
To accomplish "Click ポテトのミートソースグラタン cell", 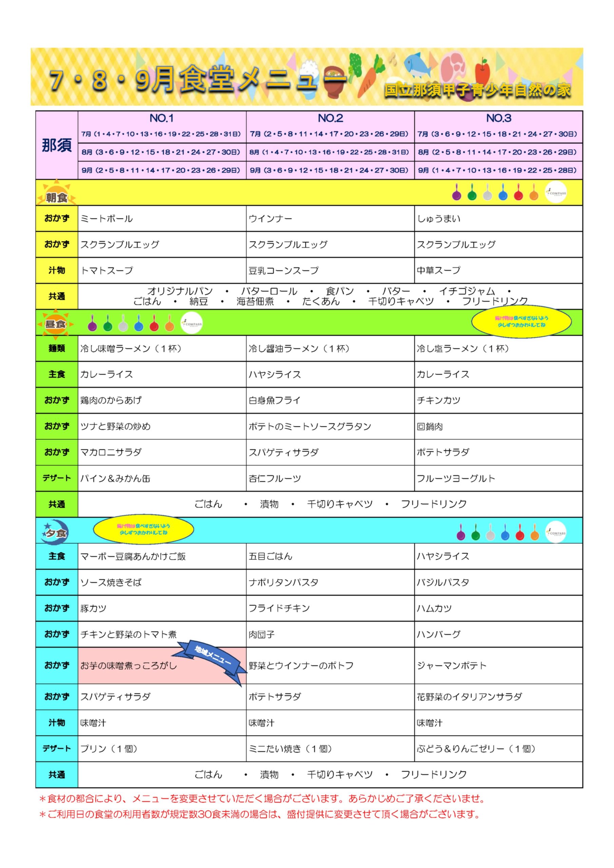I will click(330, 427).
